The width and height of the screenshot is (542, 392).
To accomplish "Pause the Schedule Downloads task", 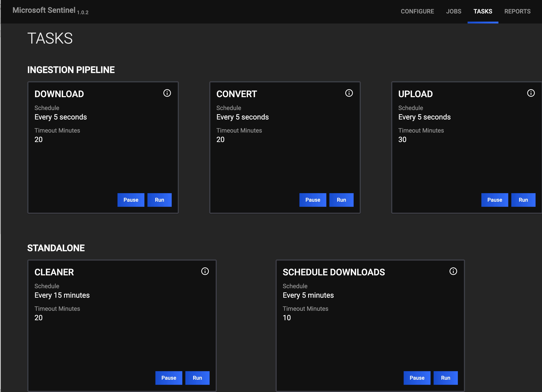I will point(417,378).
